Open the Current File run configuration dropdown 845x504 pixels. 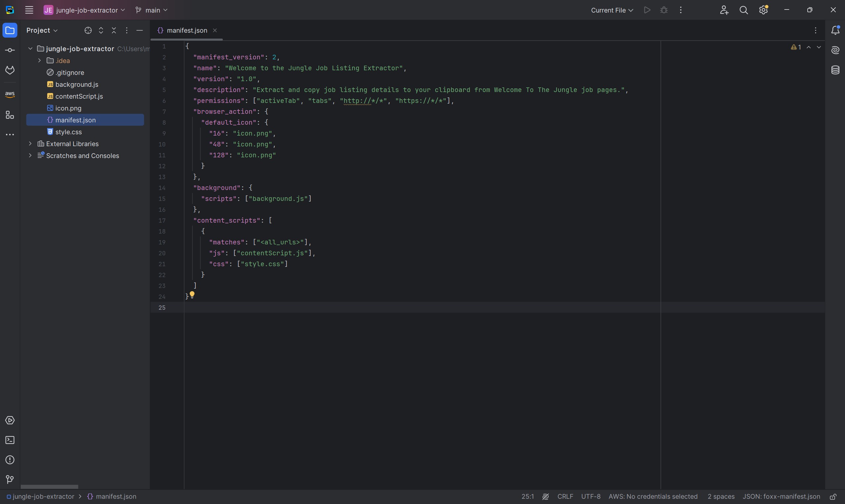tap(612, 10)
